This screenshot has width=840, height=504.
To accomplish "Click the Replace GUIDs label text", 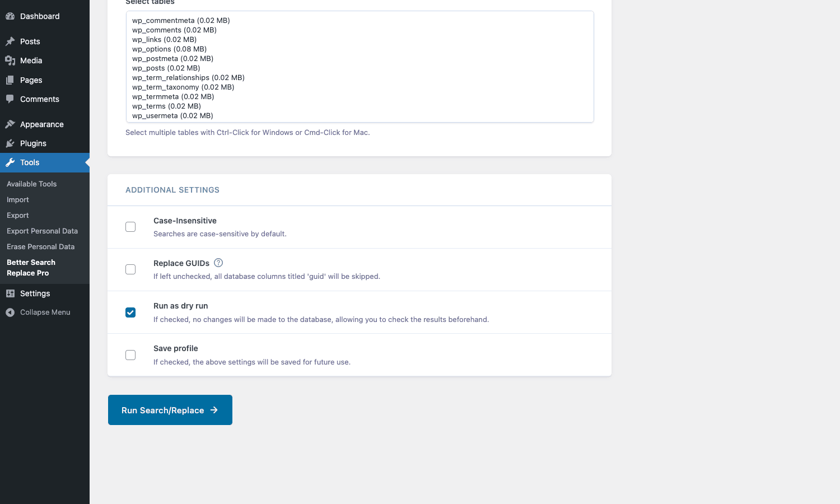I will (x=181, y=263).
